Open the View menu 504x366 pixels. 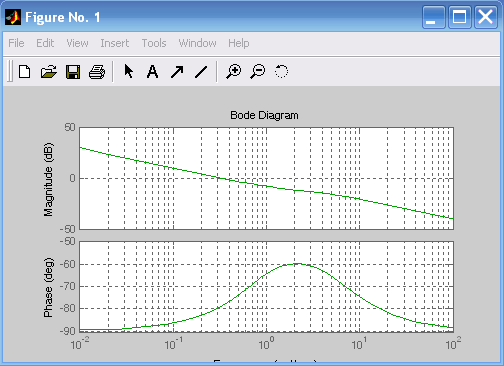(x=77, y=43)
